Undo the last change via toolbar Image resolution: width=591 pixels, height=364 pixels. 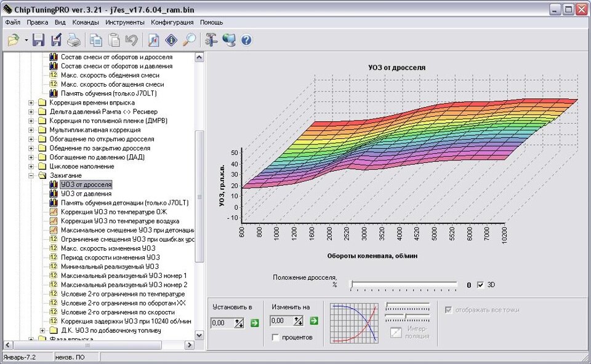[131, 40]
